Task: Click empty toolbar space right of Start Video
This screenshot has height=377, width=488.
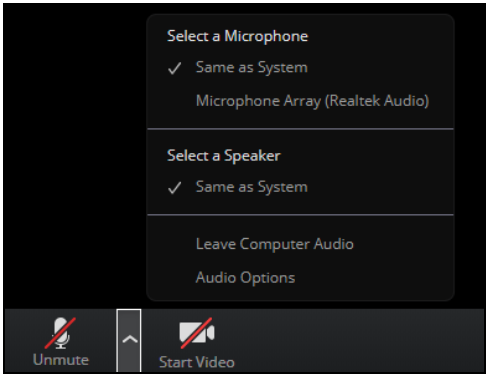Action: pyautogui.click(x=360, y=340)
